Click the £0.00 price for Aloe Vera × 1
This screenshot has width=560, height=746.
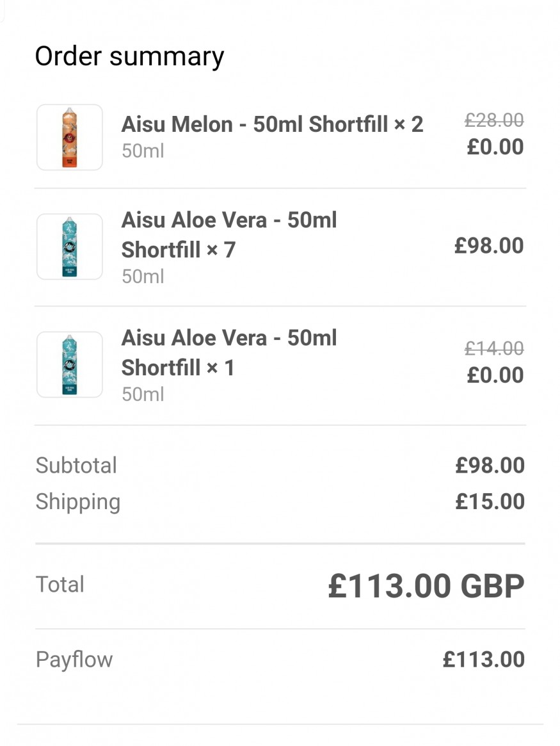coord(495,375)
